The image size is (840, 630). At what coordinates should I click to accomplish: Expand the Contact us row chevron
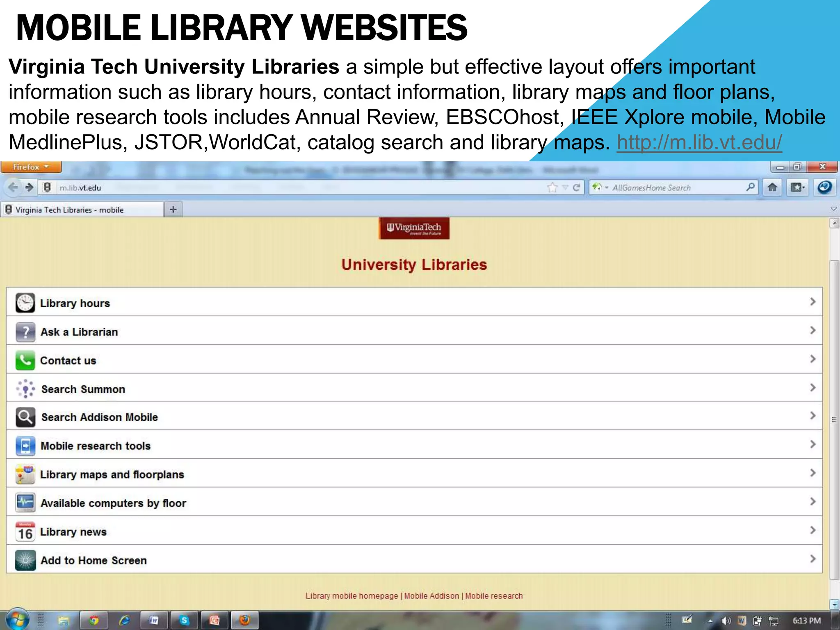[813, 359]
